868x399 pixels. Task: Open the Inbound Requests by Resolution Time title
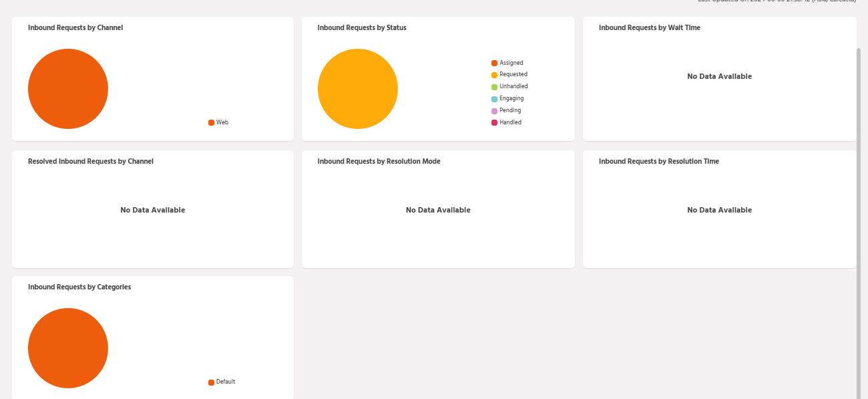(658, 161)
